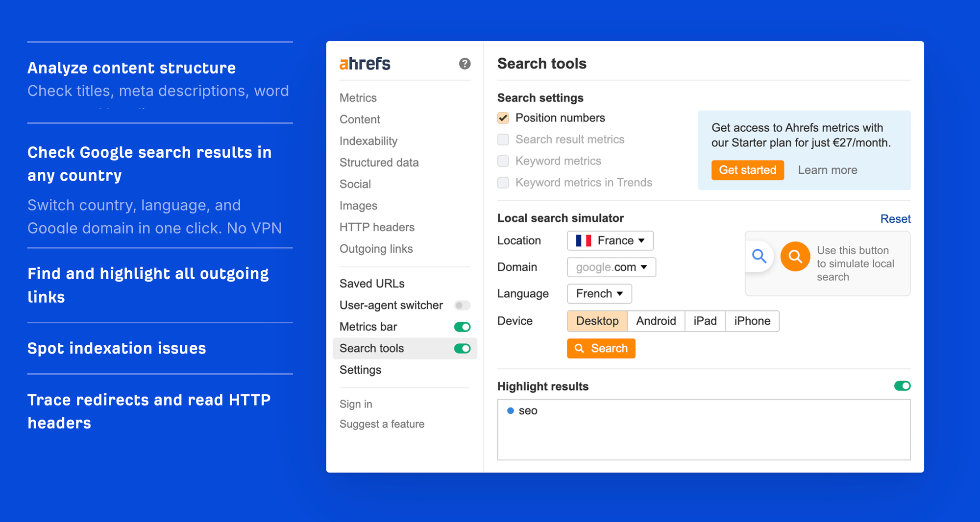Go to Indexability section

pos(368,141)
